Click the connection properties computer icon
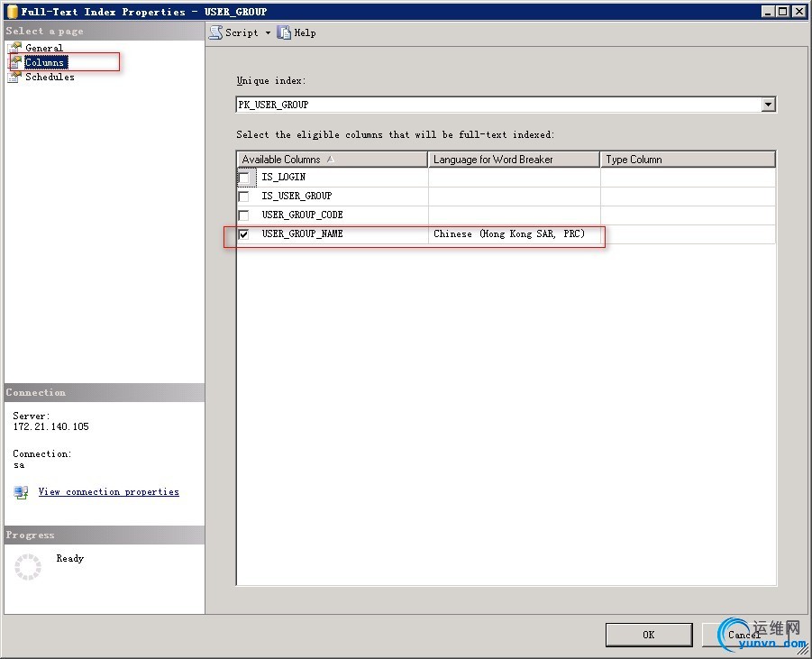This screenshot has height=659, width=812. click(x=21, y=492)
